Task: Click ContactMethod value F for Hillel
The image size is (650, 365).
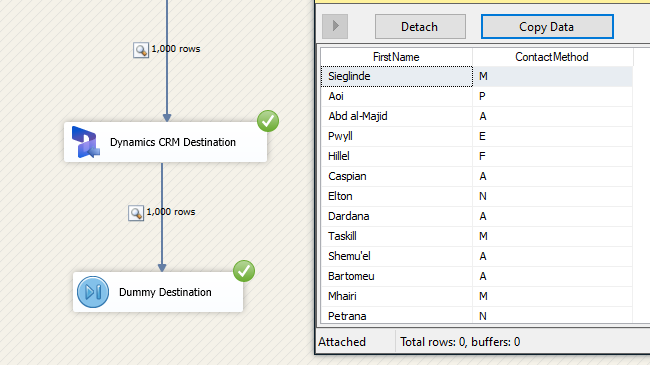Action: pos(553,156)
